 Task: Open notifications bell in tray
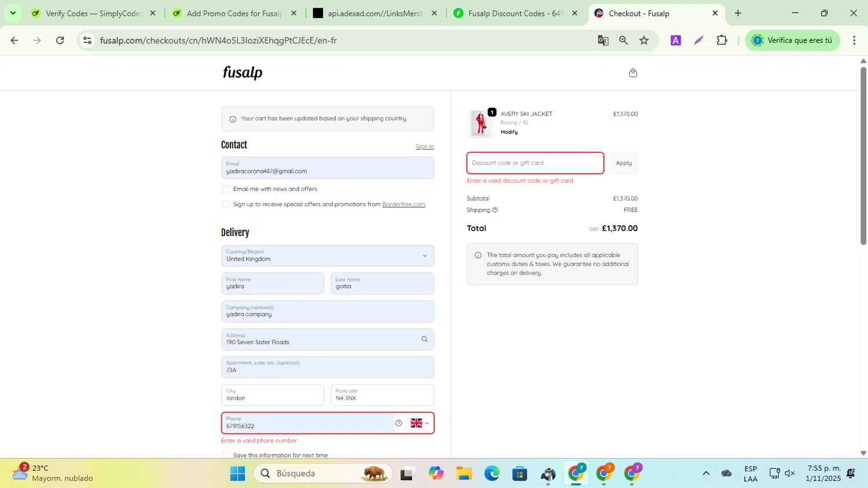click(x=851, y=474)
